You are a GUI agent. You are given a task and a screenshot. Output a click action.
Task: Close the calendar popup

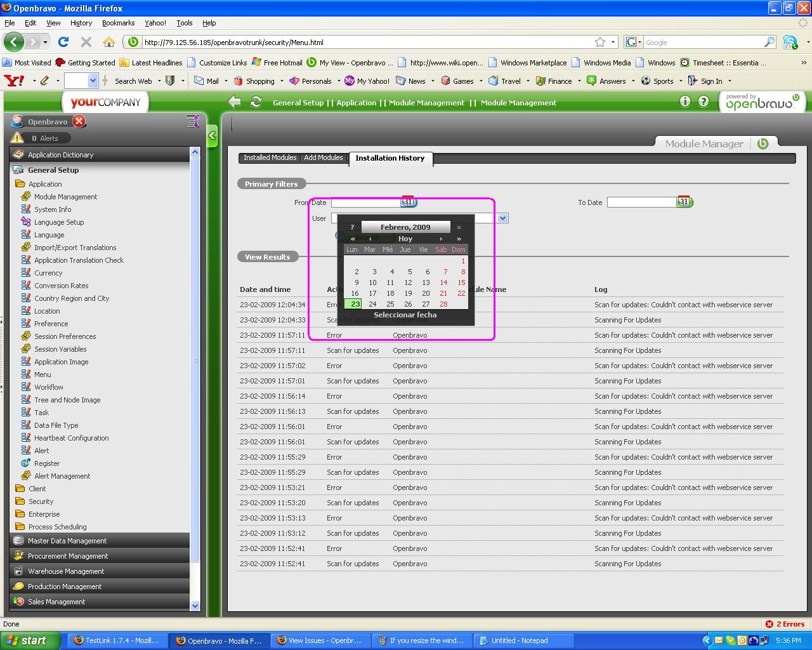click(x=459, y=227)
